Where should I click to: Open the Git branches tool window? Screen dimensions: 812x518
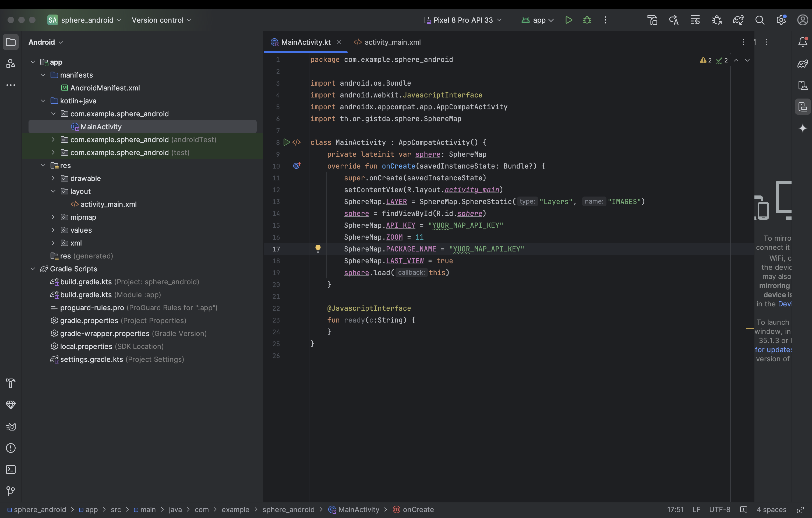[11, 491]
